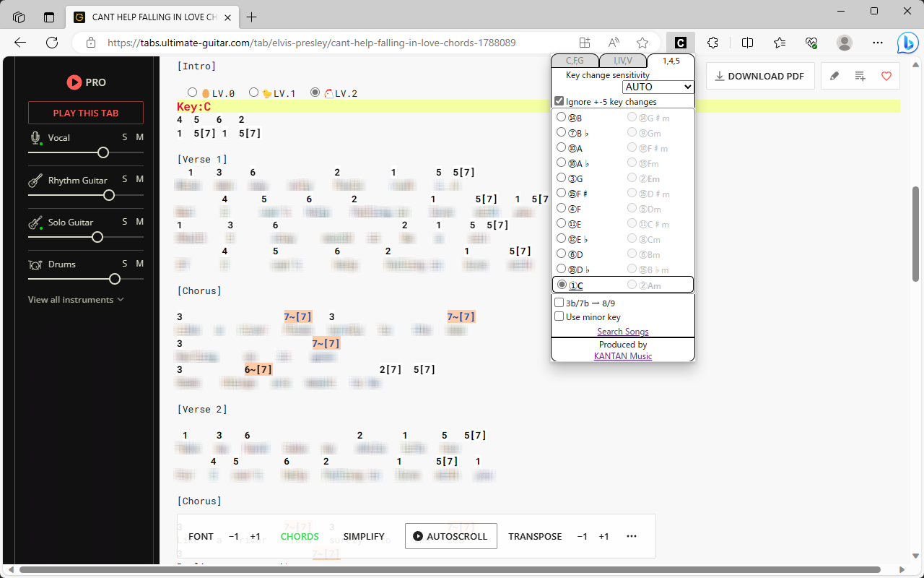Viewport: 924px width, 578px height.
Task: Activate read aloud icon in address bar
Action: click(x=614, y=43)
